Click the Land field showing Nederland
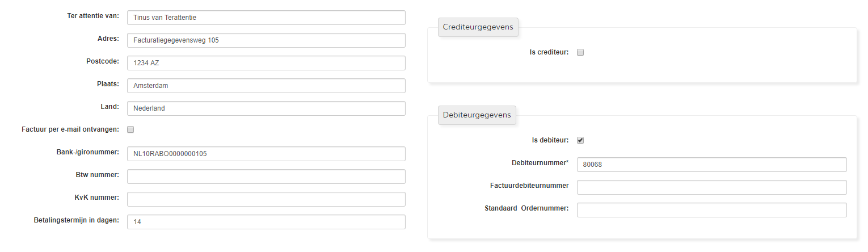This screenshot has width=868, height=252. (266, 108)
